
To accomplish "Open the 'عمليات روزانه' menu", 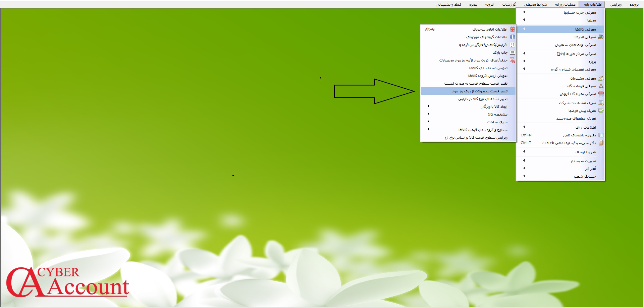I will tap(565, 5).
